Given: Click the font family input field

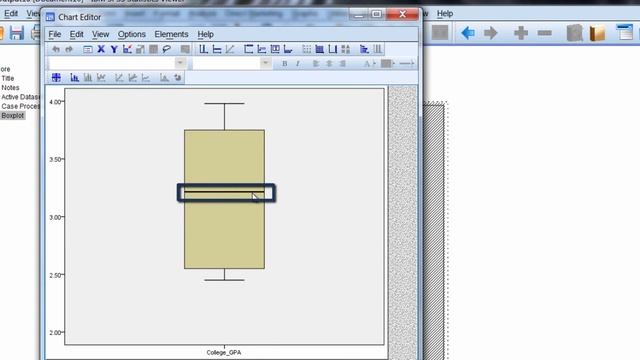Looking at the screenshot, I should click(112, 63).
